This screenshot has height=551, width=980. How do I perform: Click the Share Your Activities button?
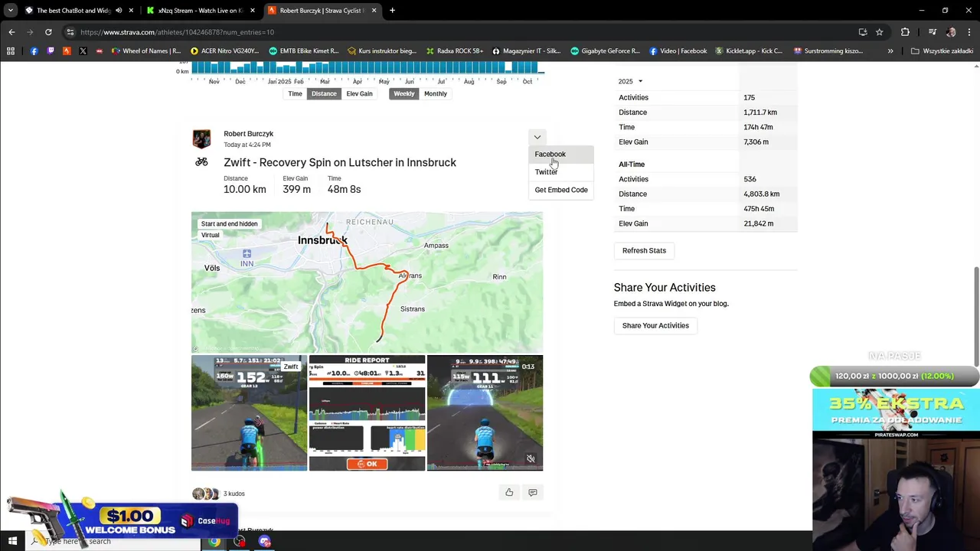(x=655, y=326)
